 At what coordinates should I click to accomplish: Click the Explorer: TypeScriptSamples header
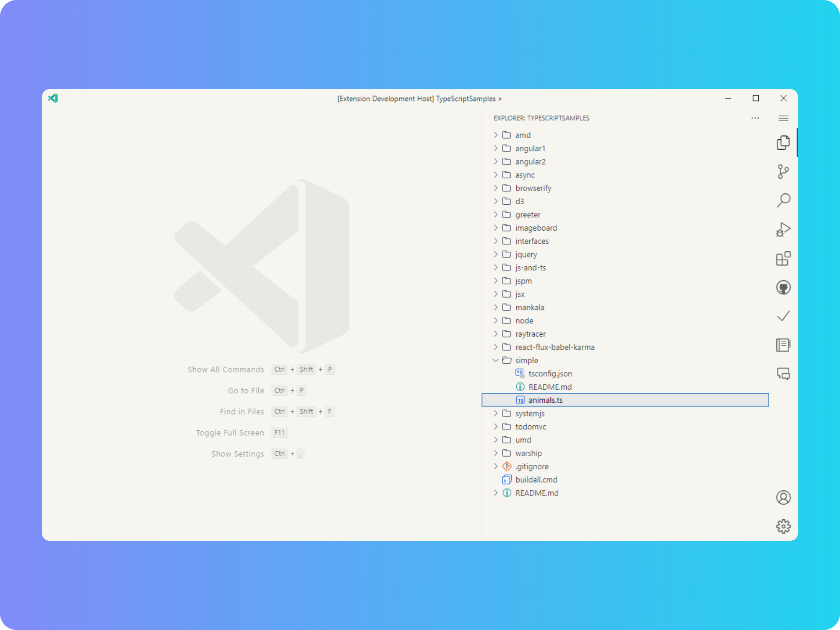[541, 118]
